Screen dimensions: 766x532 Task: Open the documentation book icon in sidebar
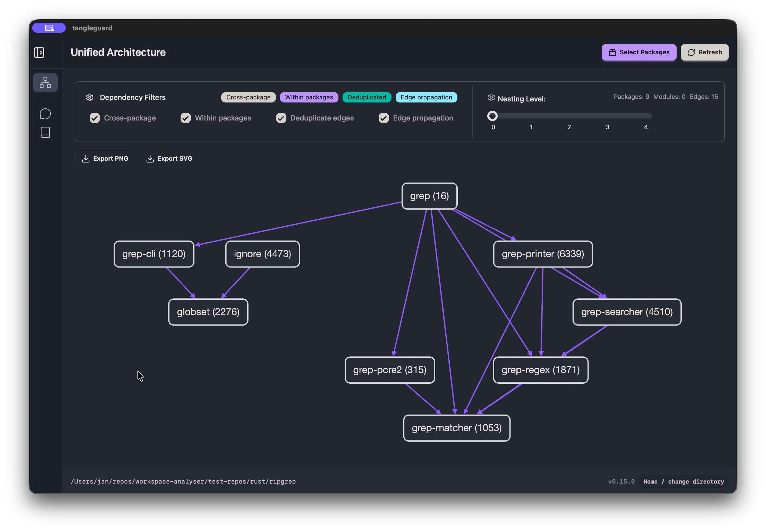coord(45,132)
